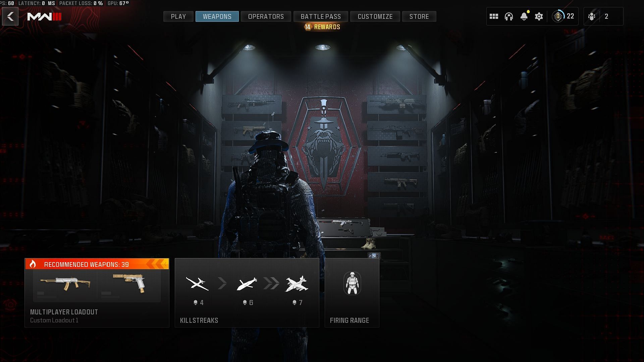The height and width of the screenshot is (362, 644).
Task: Navigate to the STORE page
Action: click(x=419, y=16)
